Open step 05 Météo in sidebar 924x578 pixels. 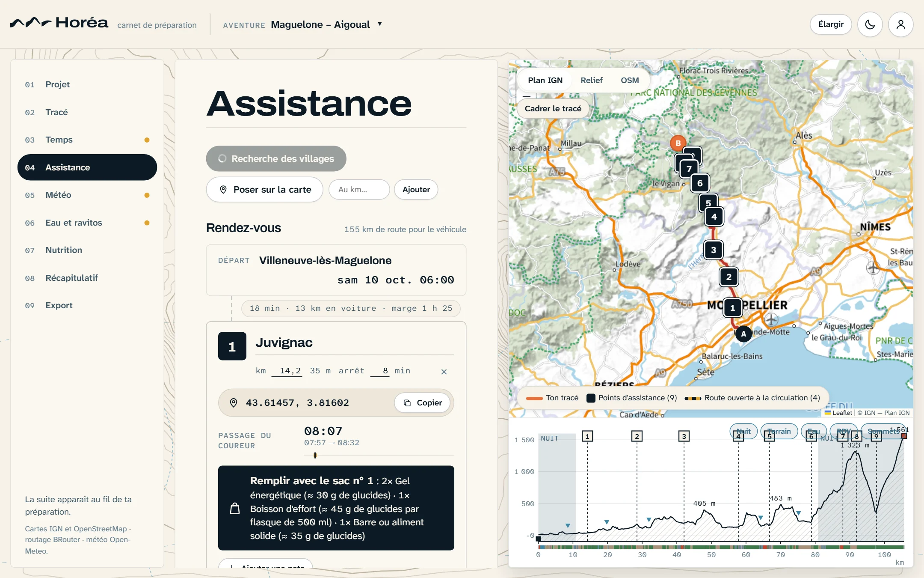[87, 195]
